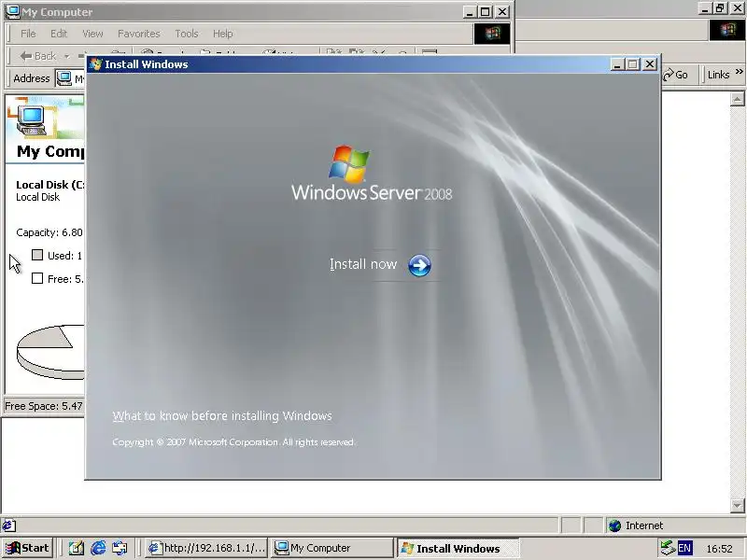Open the Start menu
The height and width of the screenshot is (560, 747).
(x=27, y=548)
